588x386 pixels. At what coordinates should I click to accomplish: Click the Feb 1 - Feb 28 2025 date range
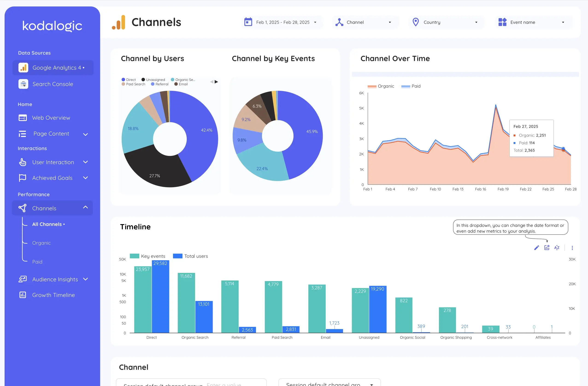pos(281,22)
